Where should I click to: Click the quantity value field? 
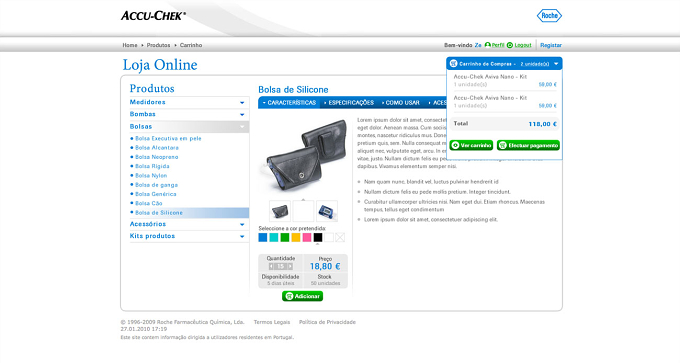(x=281, y=266)
